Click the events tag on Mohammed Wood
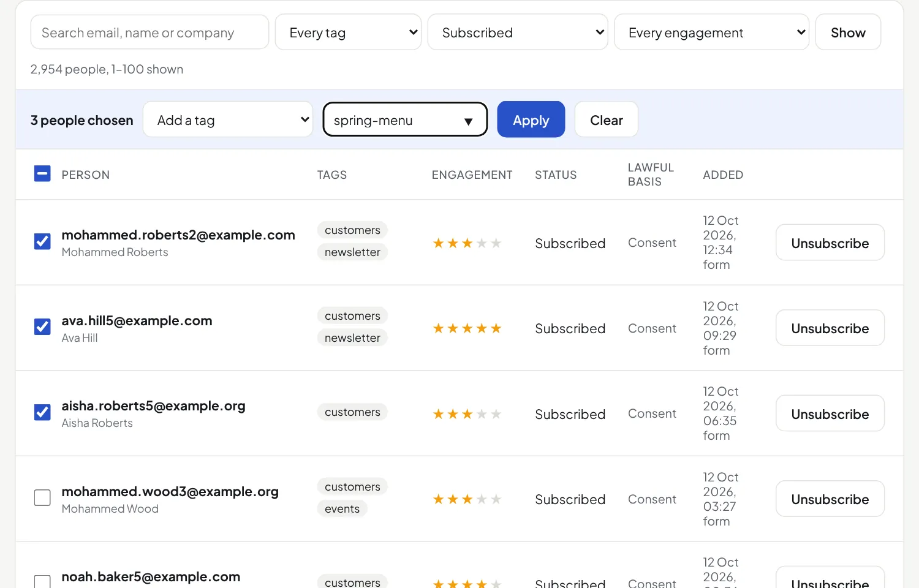This screenshot has width=919, height=588. [342, 509]
